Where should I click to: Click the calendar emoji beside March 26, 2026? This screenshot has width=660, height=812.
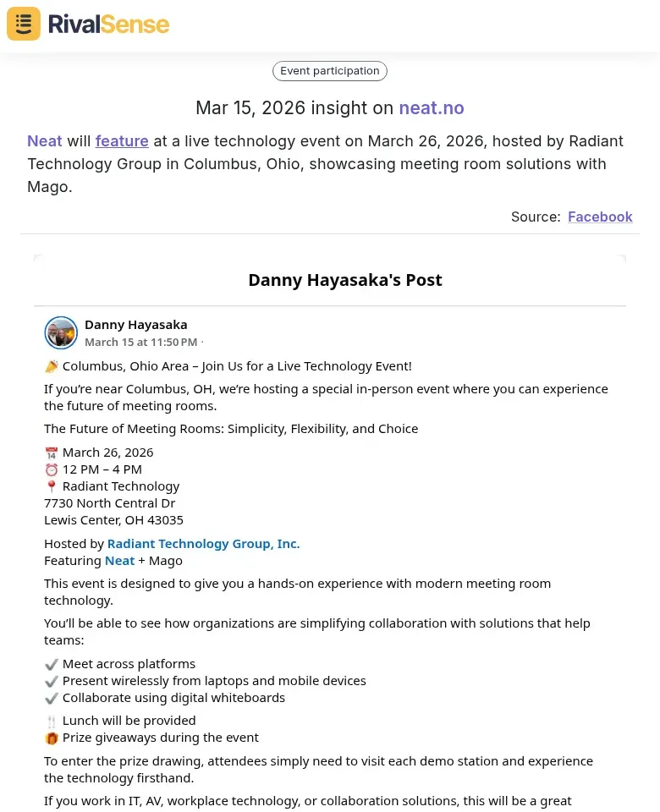(x=52, y=452)
